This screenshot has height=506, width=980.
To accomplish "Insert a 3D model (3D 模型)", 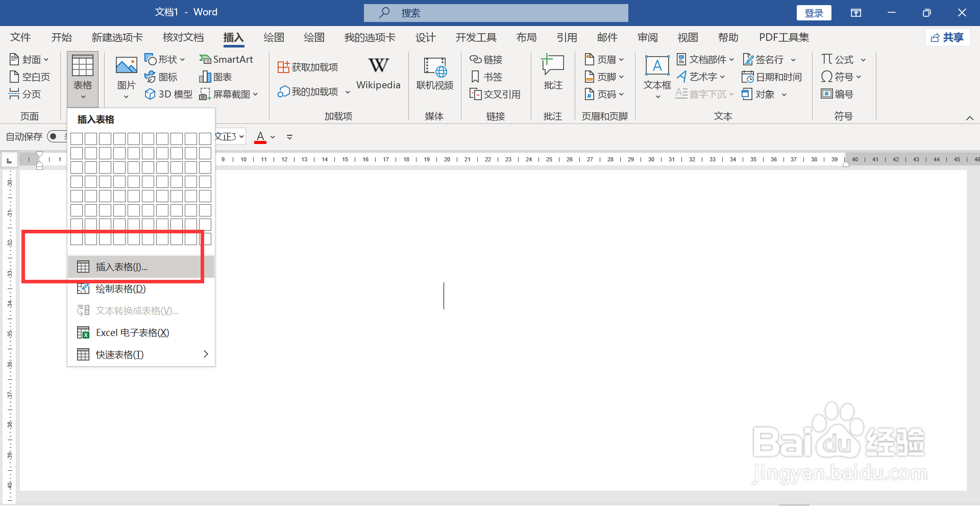I will click(x=169, y=94).
